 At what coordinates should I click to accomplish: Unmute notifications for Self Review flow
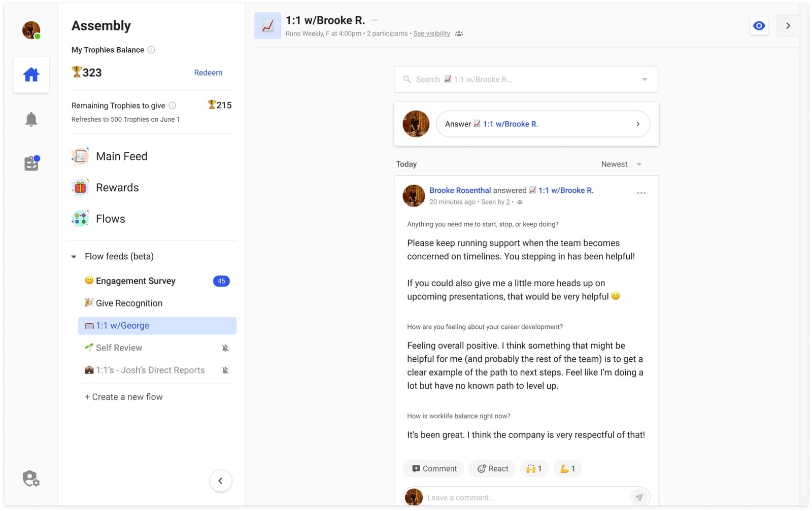point(225,348)
